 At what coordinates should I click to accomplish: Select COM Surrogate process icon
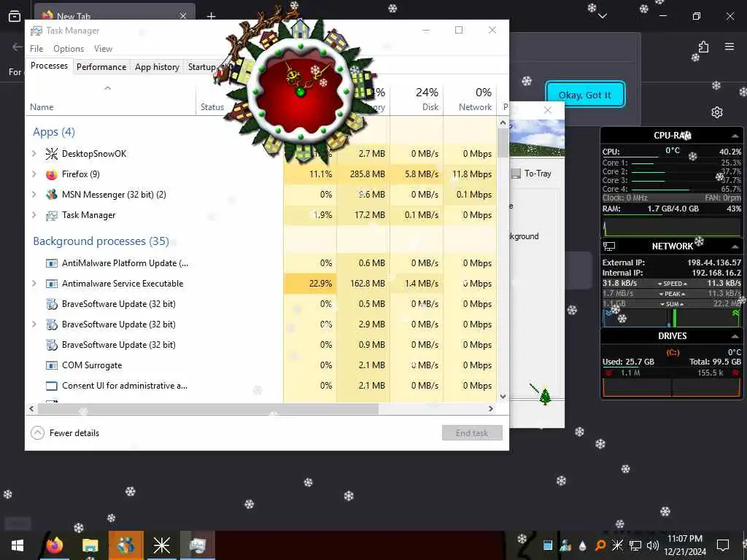(x=52, y=366)
